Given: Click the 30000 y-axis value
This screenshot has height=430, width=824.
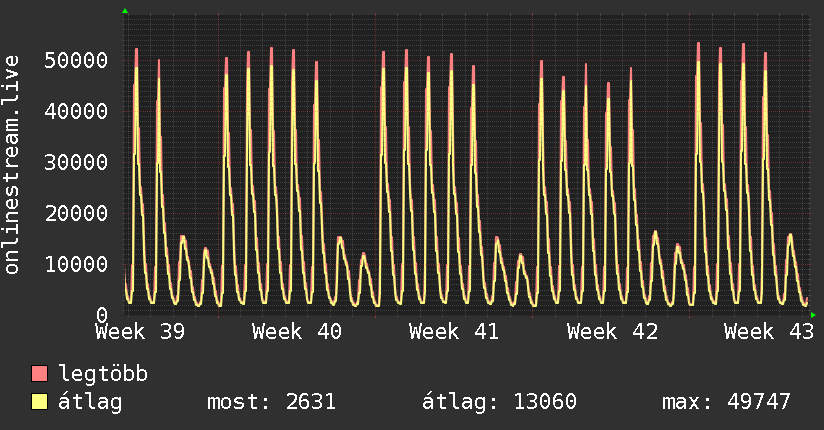Looking at the screenshot, I should coord(76,162).
